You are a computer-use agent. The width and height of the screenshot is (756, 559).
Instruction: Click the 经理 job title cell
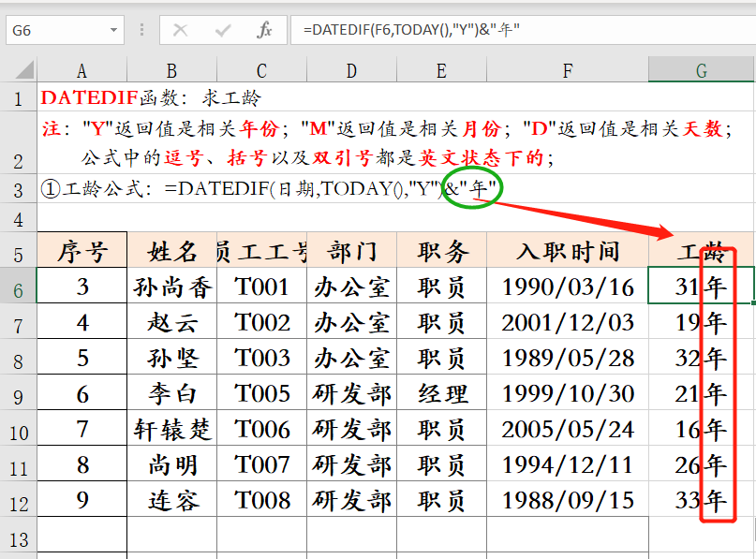[x=441, y=392]
